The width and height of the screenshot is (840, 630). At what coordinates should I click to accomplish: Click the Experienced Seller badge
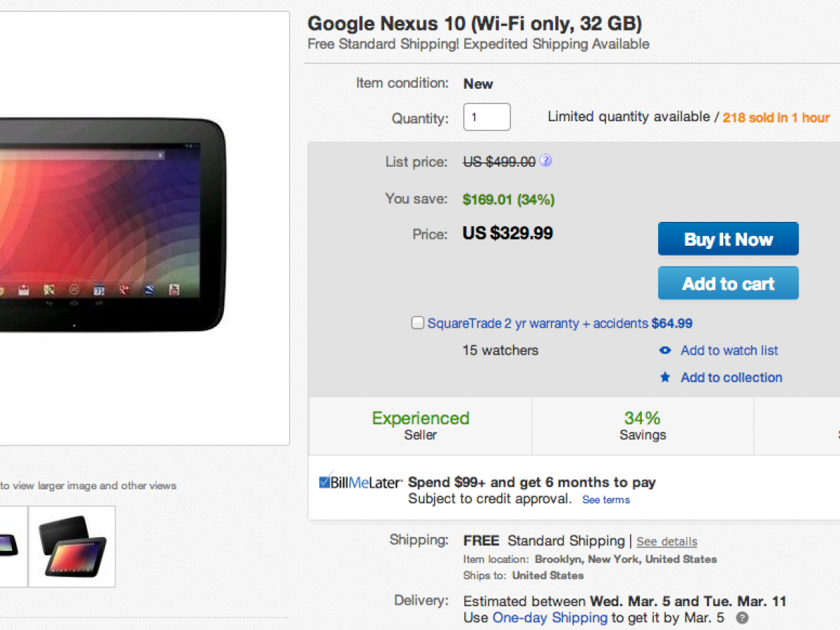420,426
